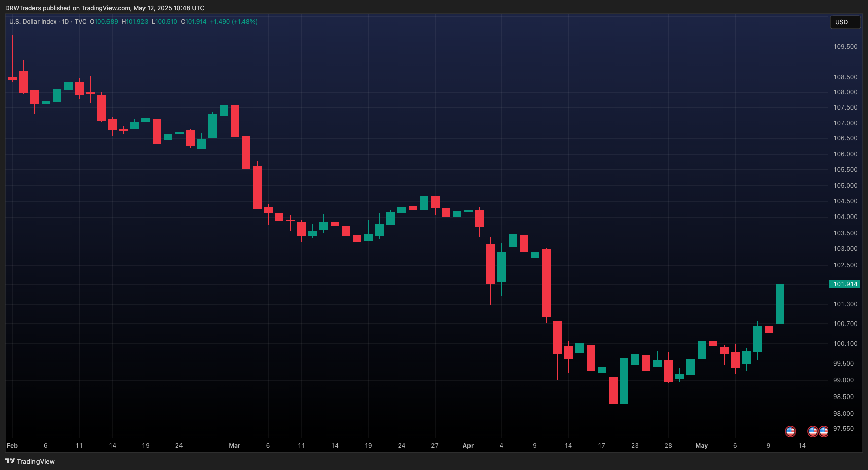Click the high value H101.923
Image resolution: width=868 pixels, height=470 pixels.
[135, 22]
